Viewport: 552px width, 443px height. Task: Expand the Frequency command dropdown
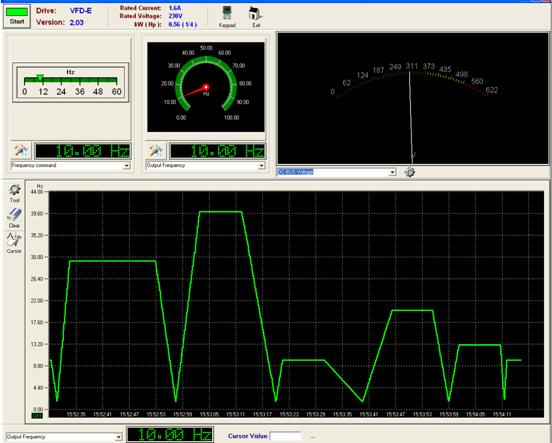126,166
